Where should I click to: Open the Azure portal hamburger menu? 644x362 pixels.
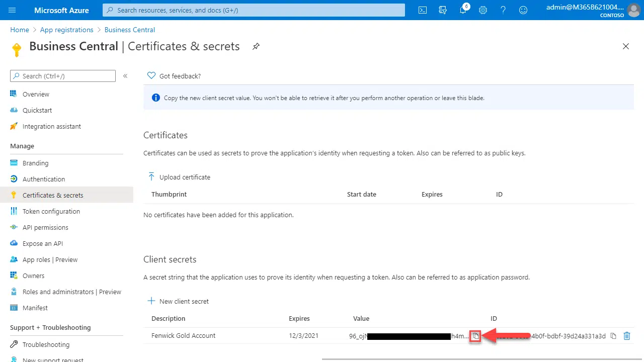tap(13, 10)
